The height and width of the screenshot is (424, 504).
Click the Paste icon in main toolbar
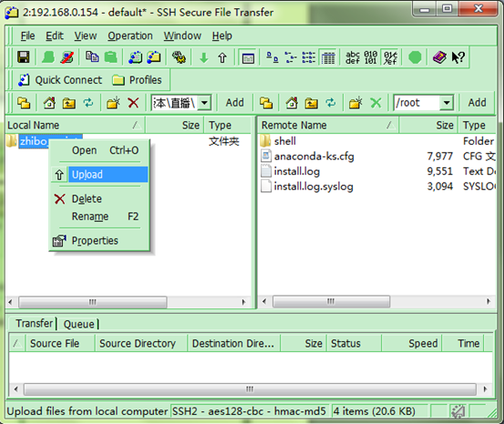(x=111, y=57)
